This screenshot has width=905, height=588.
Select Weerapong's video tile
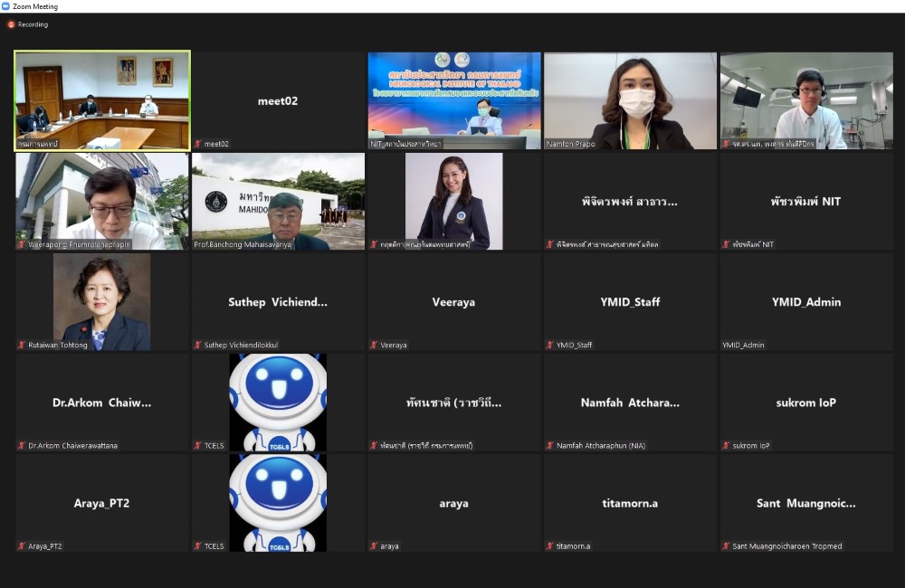click(102, 199)
